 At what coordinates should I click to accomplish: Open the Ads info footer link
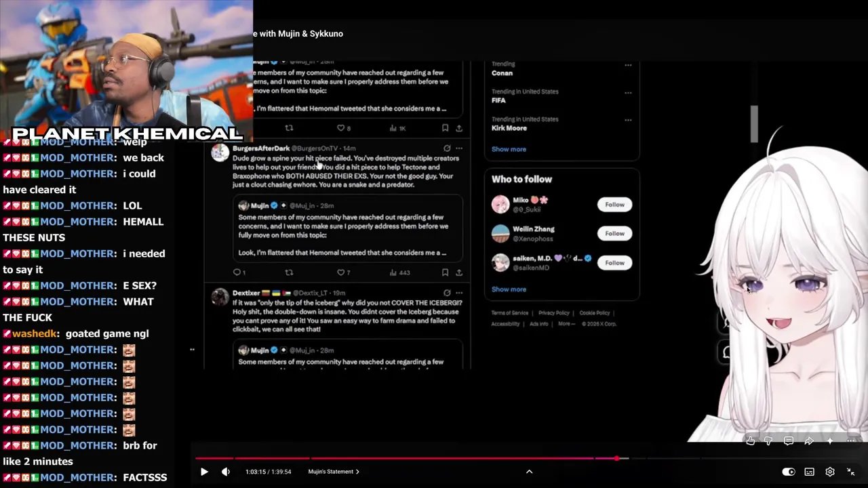538,324
